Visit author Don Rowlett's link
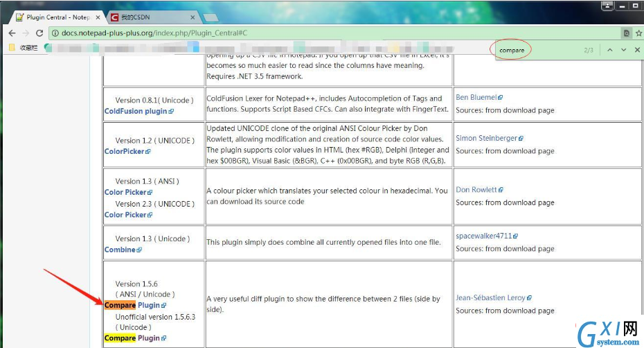Screen dimensions: 644x348 (x=476, y=190)
